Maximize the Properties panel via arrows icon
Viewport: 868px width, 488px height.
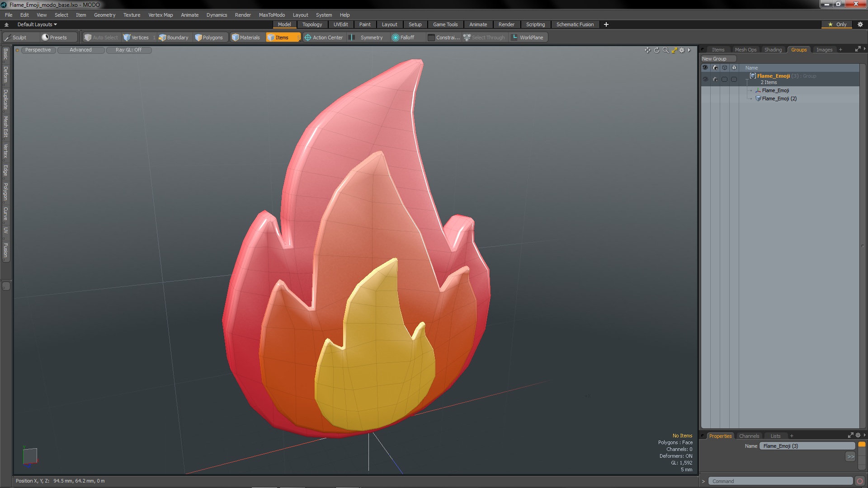pos(850,436)
